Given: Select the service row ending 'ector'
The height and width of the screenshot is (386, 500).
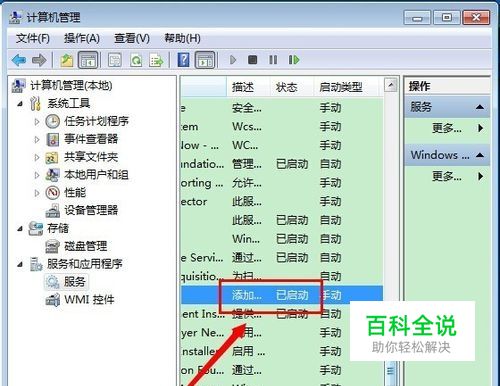Looking at the screenshot, I should (282, 202).
